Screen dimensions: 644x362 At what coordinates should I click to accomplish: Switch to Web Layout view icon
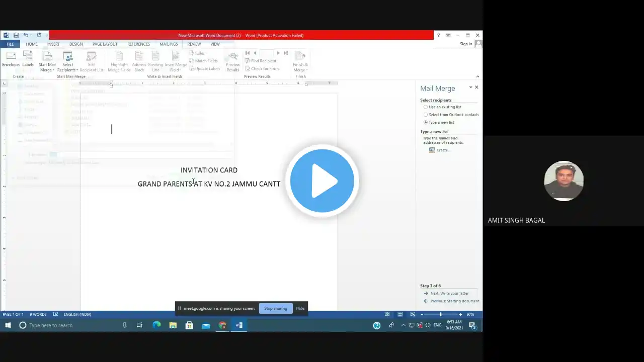(413, 314)
